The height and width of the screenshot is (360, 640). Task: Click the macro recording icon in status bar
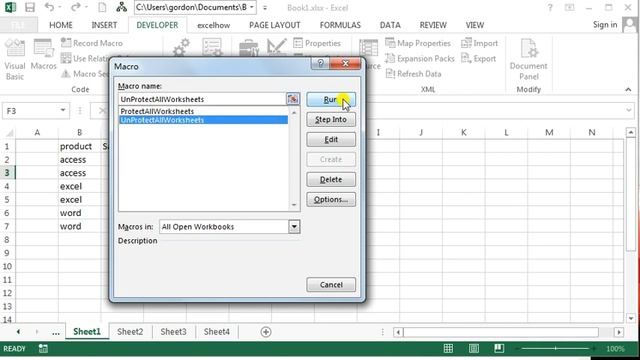(x=43, y=348)
